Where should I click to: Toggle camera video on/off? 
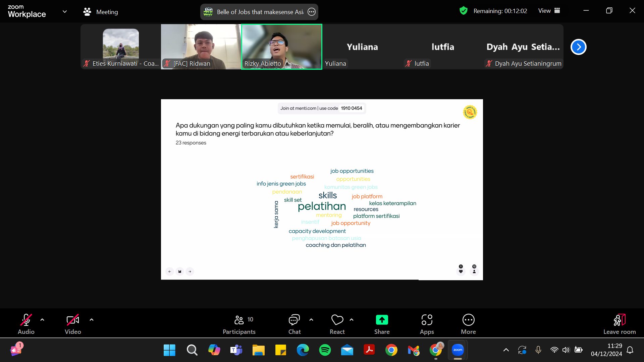(72, 323)
